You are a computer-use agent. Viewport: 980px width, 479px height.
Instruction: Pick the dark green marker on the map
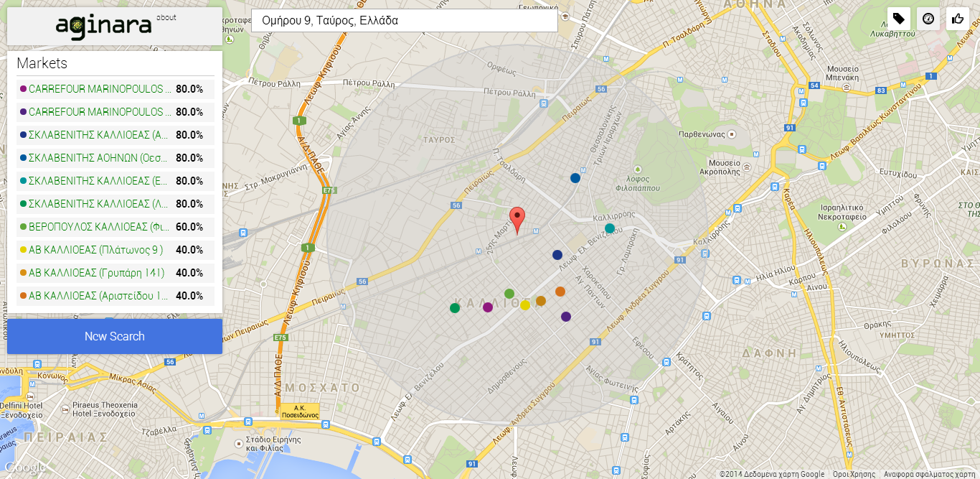click(455, 308)
